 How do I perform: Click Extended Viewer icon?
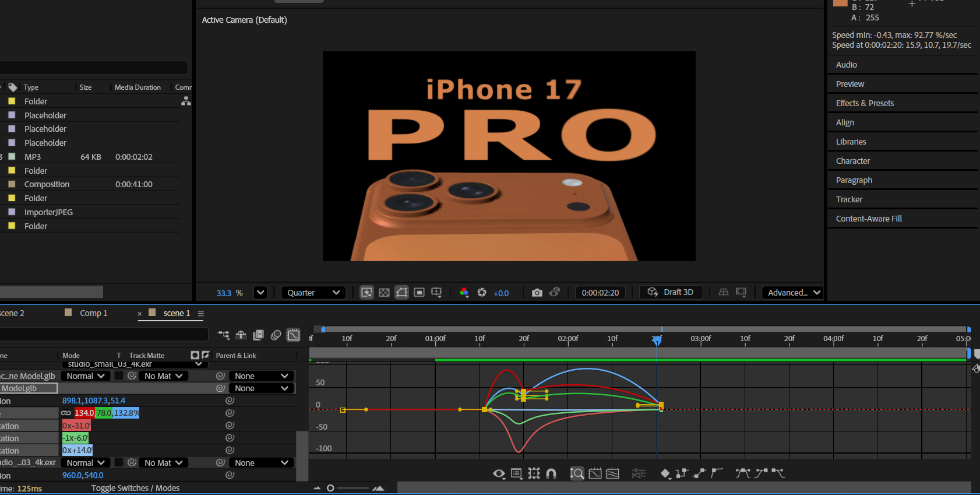point(741,292)
